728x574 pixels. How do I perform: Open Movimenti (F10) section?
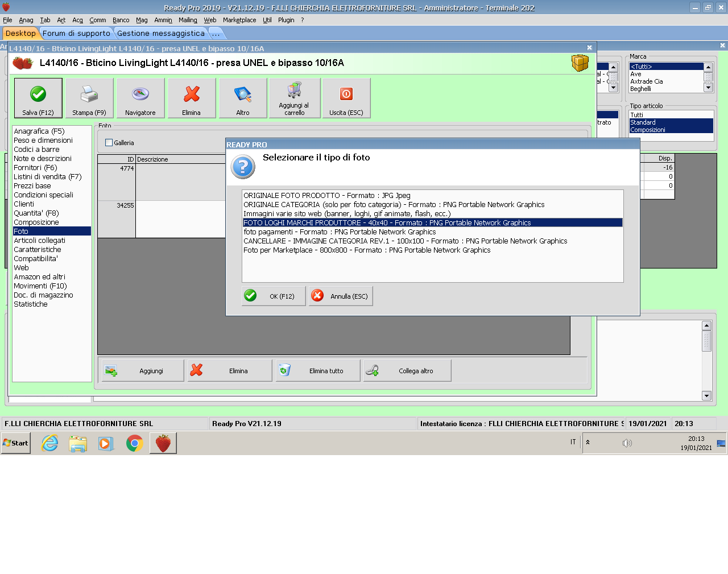click(52, 286)
